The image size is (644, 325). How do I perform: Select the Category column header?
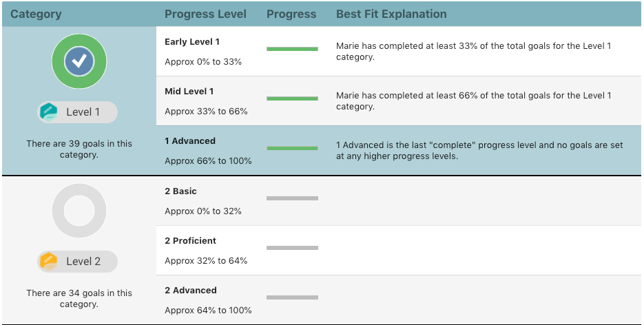click(x=36, y=14)
